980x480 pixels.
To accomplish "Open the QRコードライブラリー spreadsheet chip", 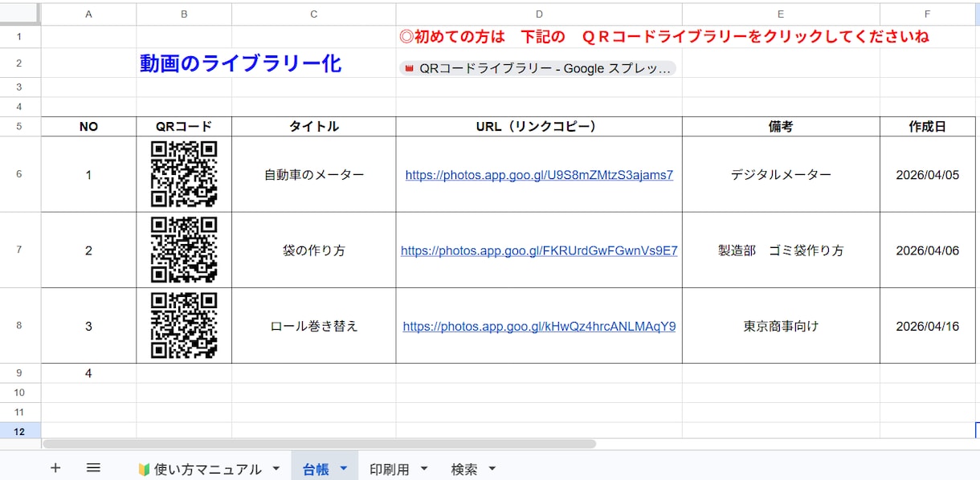I will 537,68.
